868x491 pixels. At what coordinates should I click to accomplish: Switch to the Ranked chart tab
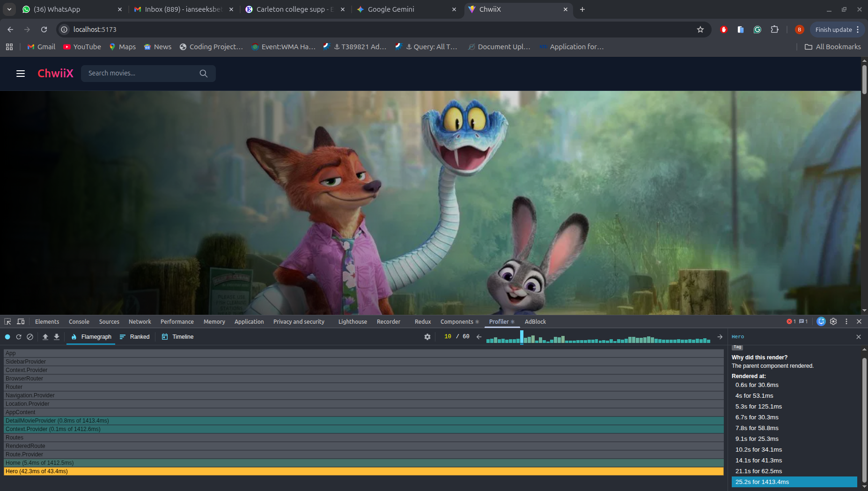pos(135,337)
